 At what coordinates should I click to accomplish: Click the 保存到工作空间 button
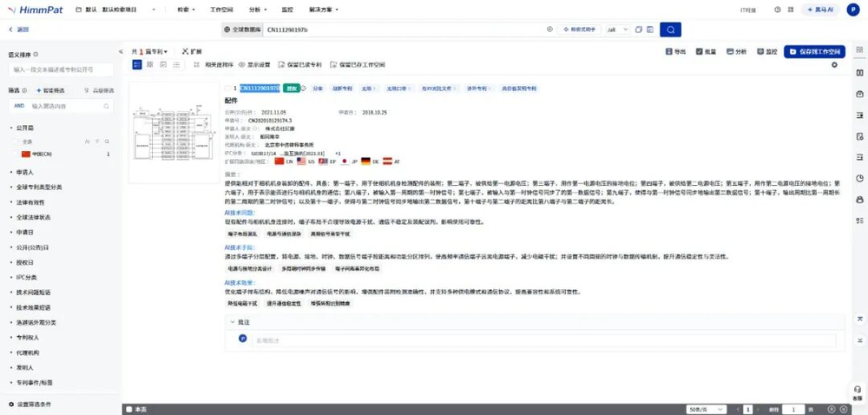coord(814,51)
